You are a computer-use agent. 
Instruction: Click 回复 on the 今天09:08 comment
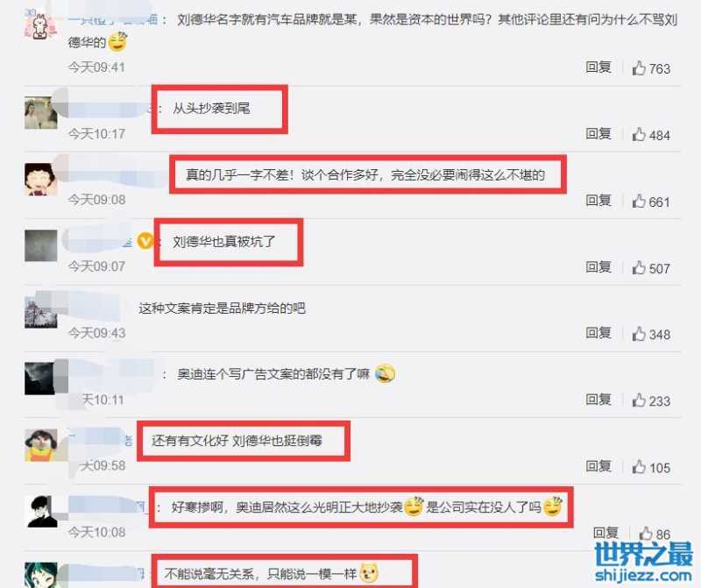click(x=598, y=201)
